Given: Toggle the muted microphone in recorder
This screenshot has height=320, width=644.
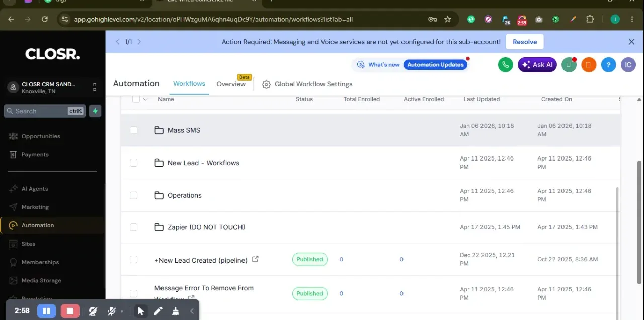Looking at the screenshot, I should pyautogui.click(x=112, y=311).
